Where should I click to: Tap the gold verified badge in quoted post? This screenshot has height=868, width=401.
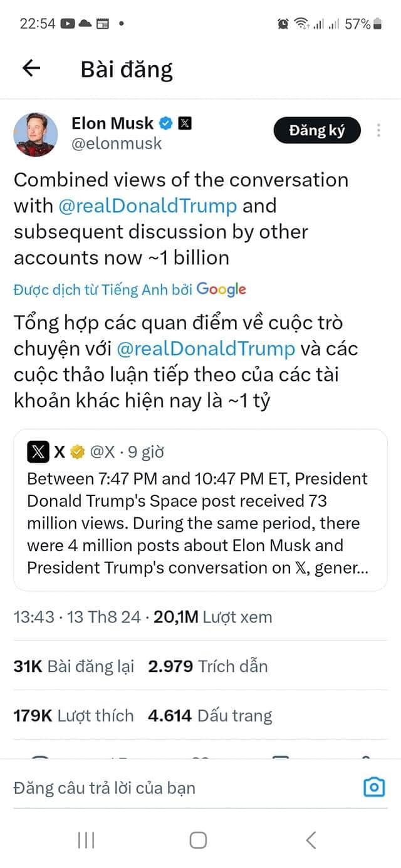pyautogui.click(x=78, y=452)
